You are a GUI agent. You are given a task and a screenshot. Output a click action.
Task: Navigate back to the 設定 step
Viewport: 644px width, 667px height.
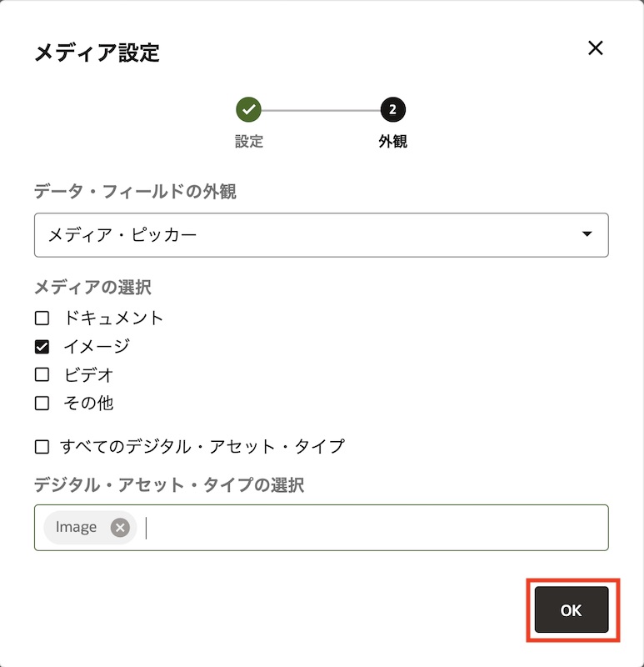click(247, 142)
